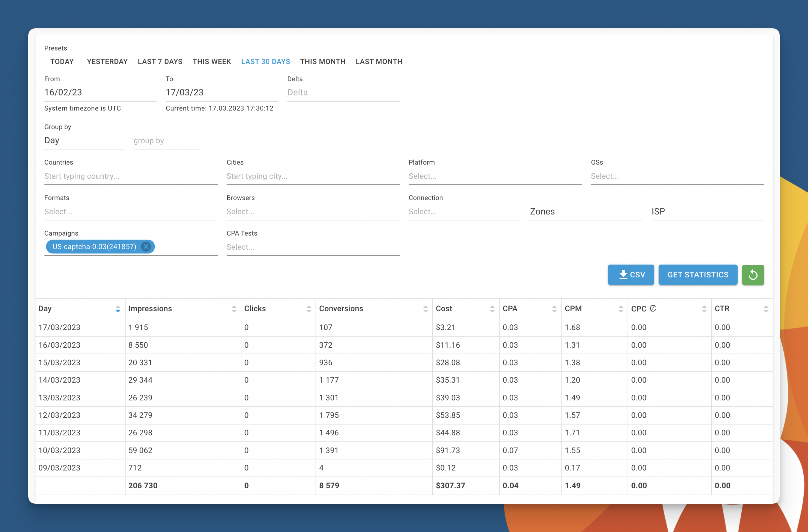Click the average symbol next to CPC
The image size is (808, 532).
[x=653, y=309]
